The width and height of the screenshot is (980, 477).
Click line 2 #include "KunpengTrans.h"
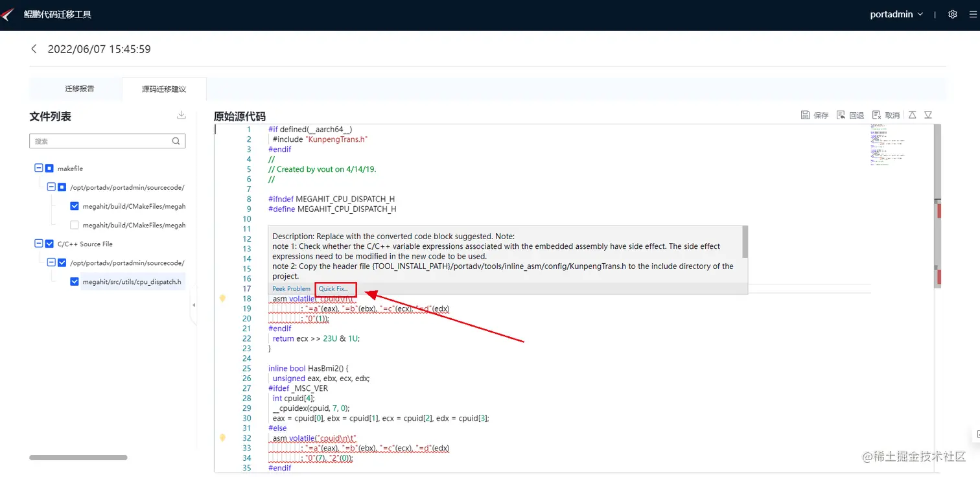click(320, 139)
